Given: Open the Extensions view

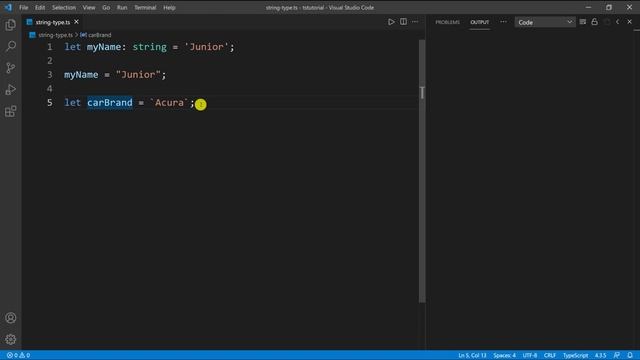Looking at the screenshot, I should point(11,111).
